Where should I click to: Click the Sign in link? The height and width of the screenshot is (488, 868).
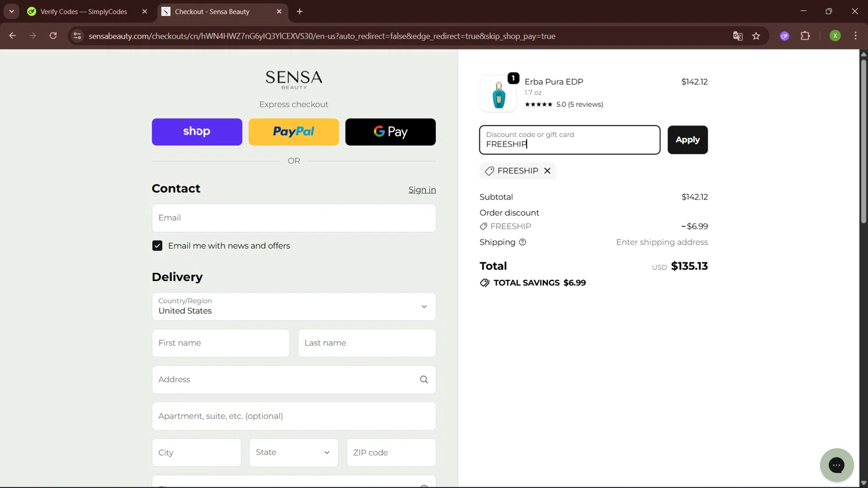click(x=422, y=190)
